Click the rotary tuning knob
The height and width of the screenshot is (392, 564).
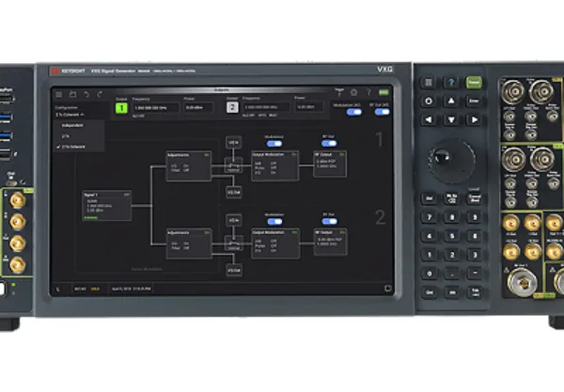click(x=452, y=161)
